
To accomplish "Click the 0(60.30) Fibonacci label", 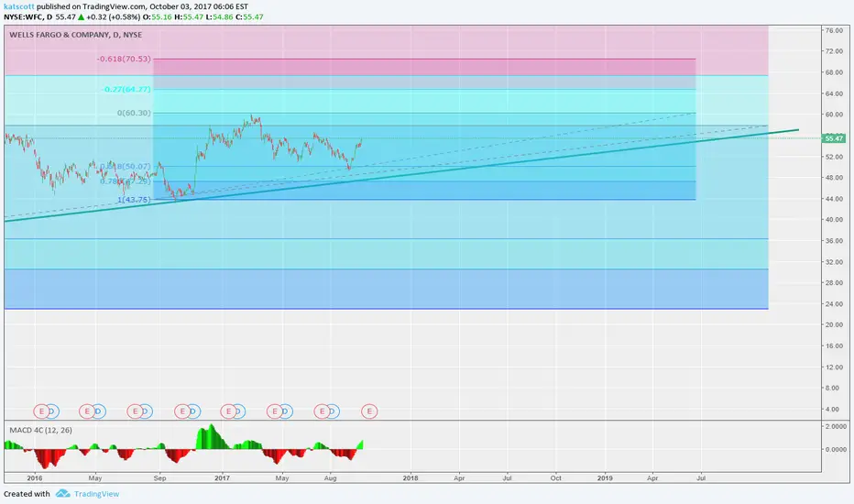I will tap(134, 114).
